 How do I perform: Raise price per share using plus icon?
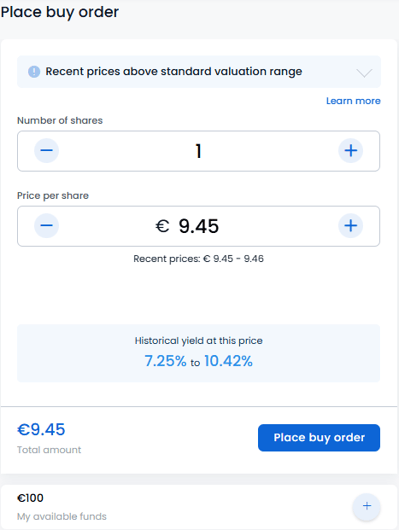coord(351,225)
